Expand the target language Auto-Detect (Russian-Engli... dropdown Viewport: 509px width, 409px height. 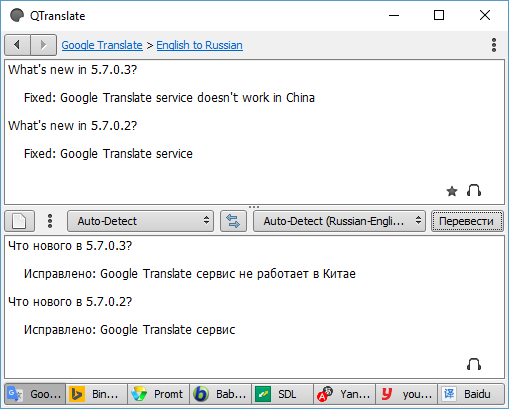point(339,221)
